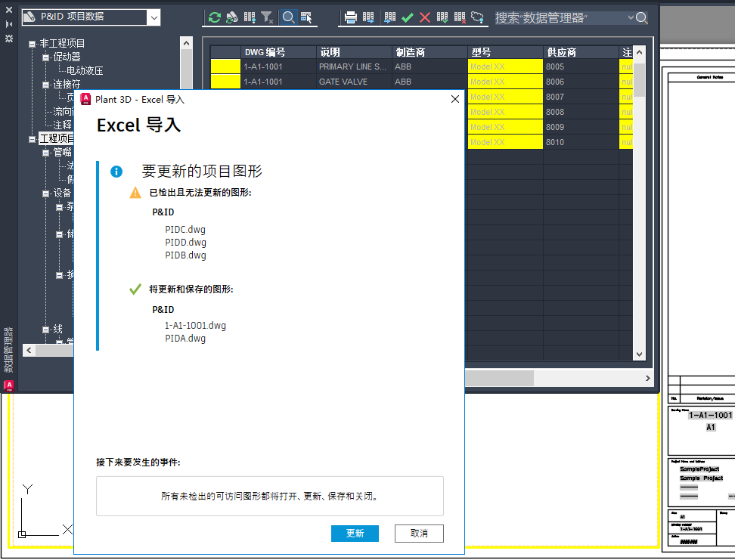Click the revision cloud icon in toolbar
Image resolution: width=735 pixels, height=560 pixels.
click(477, 18)
